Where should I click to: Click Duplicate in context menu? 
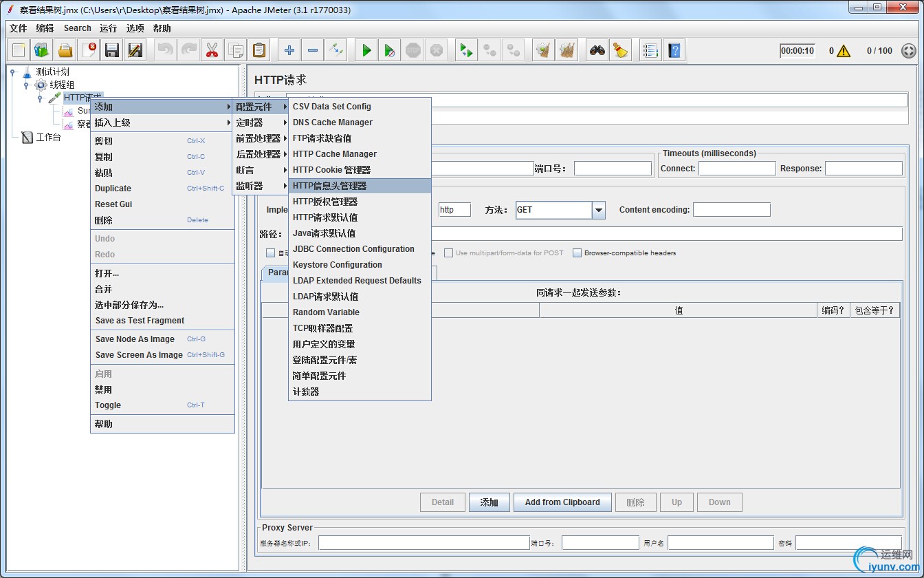[163, 189]
